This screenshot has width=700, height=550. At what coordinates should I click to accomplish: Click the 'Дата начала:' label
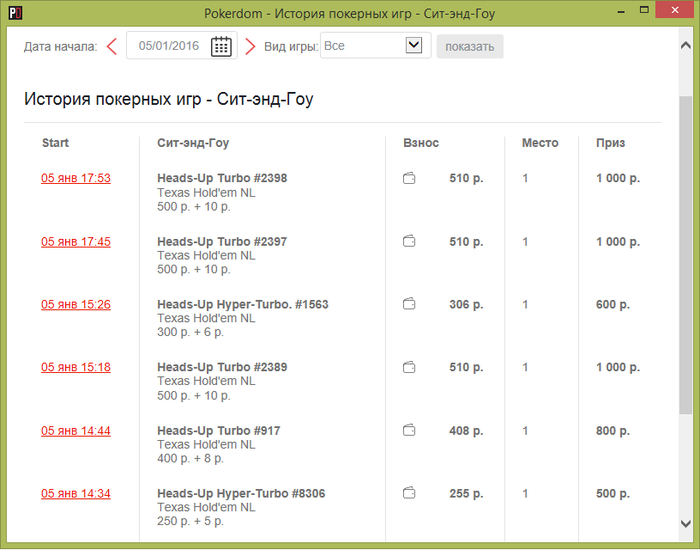[x=60, y=46]
